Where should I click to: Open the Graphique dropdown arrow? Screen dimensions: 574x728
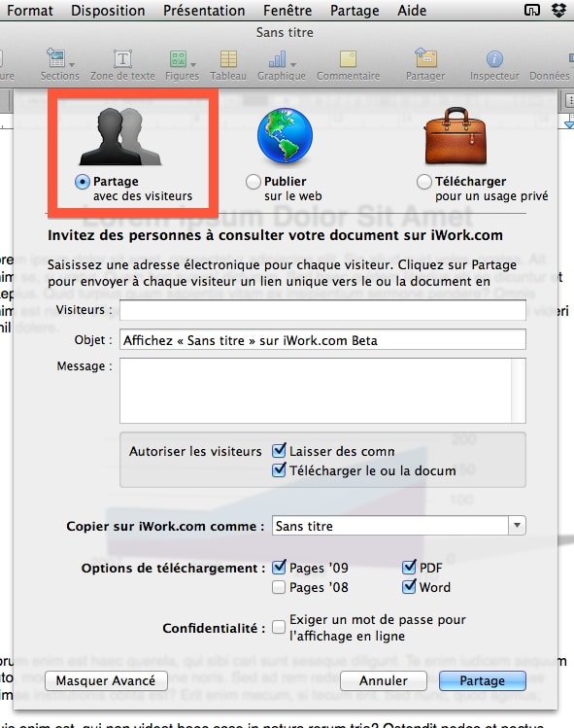click(x=292, y=64)
